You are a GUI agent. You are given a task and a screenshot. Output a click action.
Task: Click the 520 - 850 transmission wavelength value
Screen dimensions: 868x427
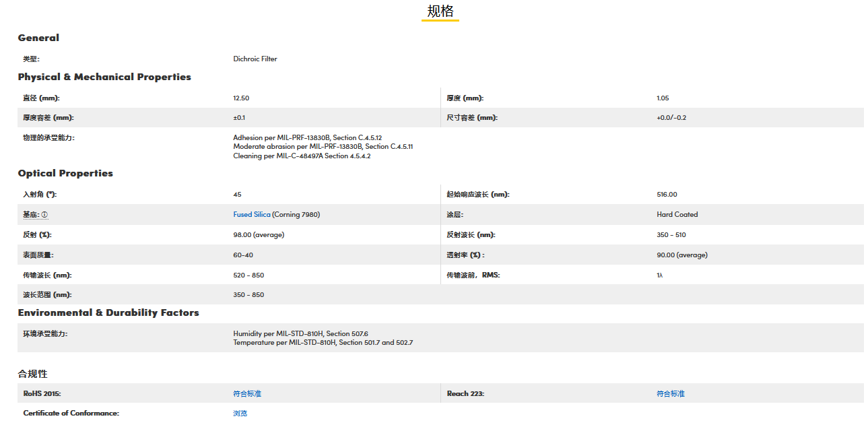point(248,275)
